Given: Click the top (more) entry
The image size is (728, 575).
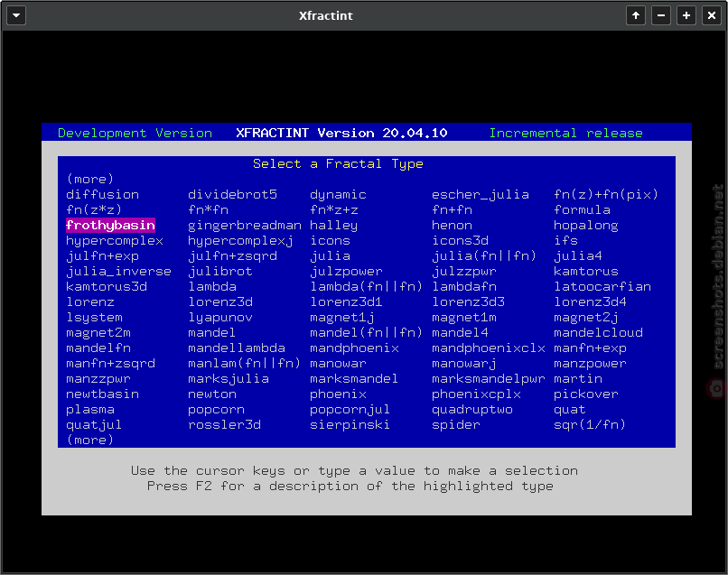Looking at the screenshot, I should [90, 179].
